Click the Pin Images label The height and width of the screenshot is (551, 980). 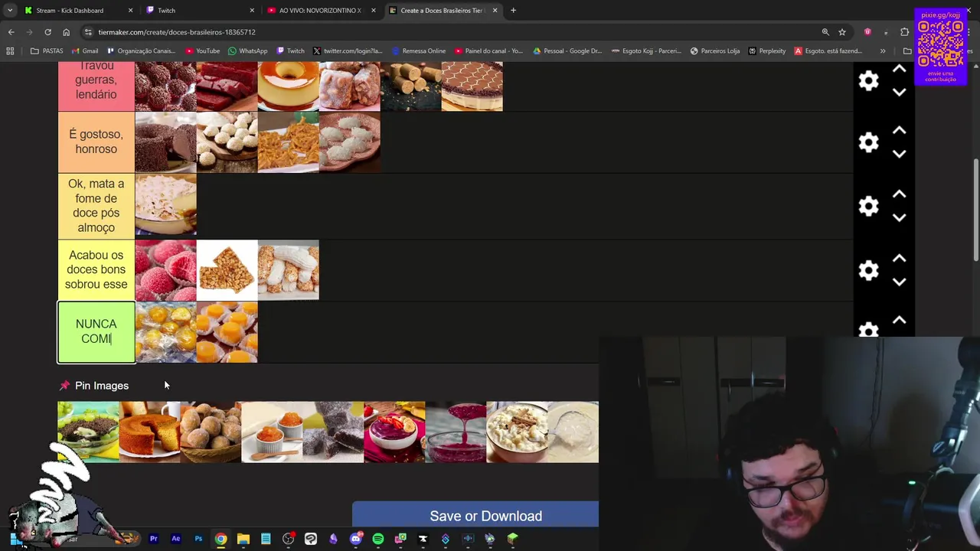click(102, 386)
